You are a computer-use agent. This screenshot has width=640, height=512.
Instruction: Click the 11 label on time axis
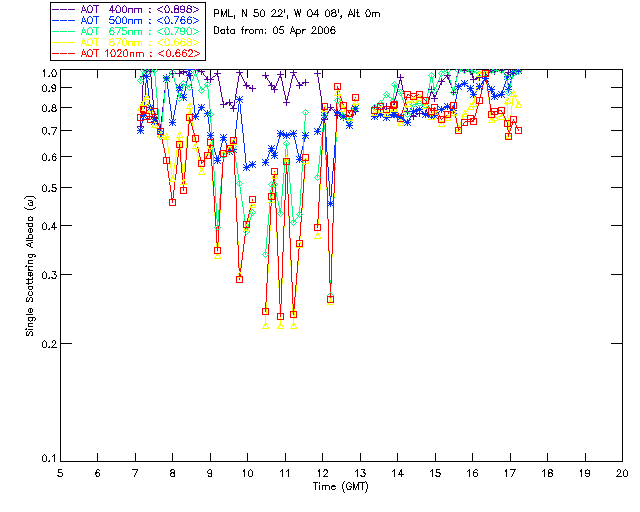click(x=285, y=473)
